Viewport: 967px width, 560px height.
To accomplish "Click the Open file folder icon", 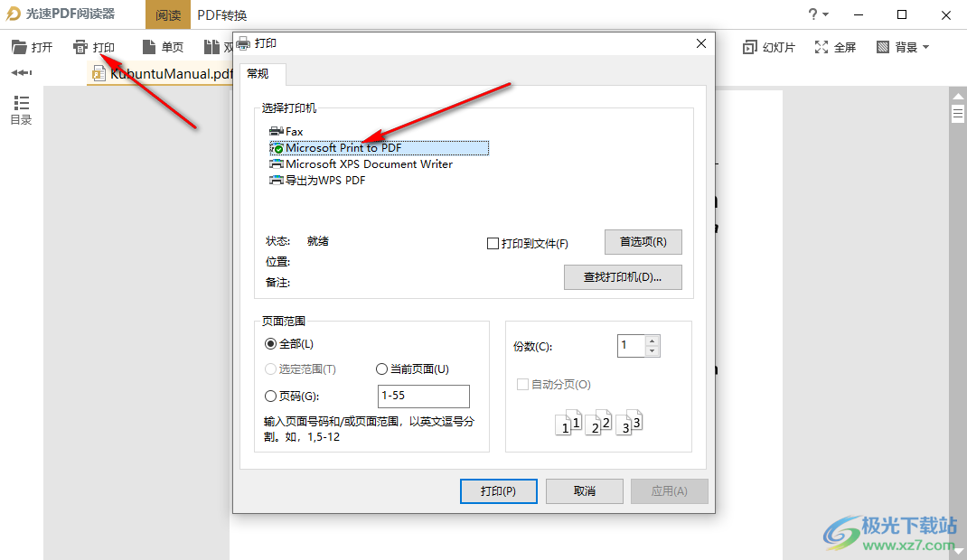I will 19,47.
